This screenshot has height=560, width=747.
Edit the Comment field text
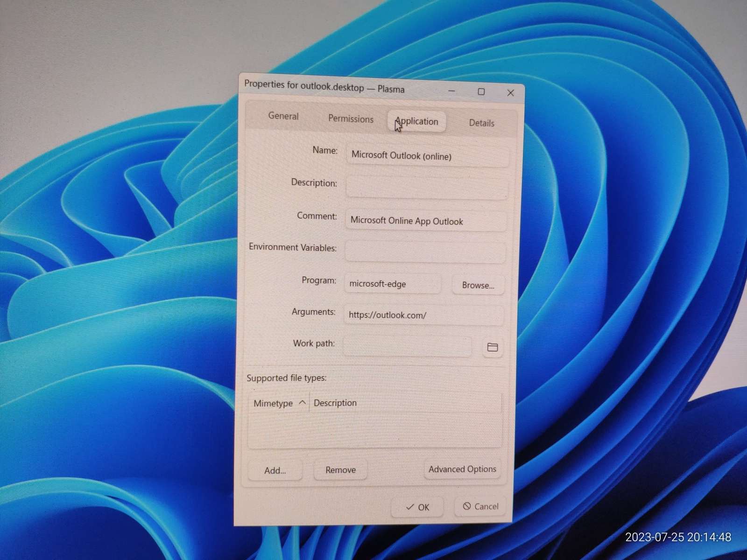point(426,221)
